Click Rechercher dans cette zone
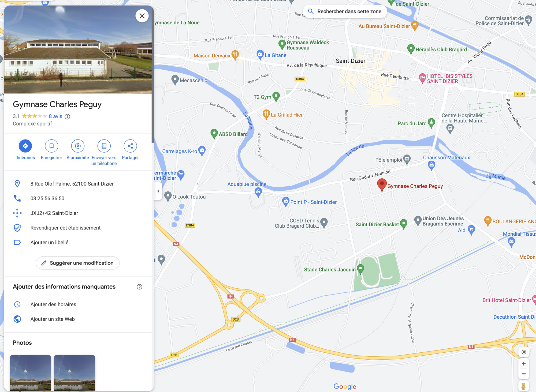Image resolution: width=536 pixels, height=392 pixels. (345, 12)
